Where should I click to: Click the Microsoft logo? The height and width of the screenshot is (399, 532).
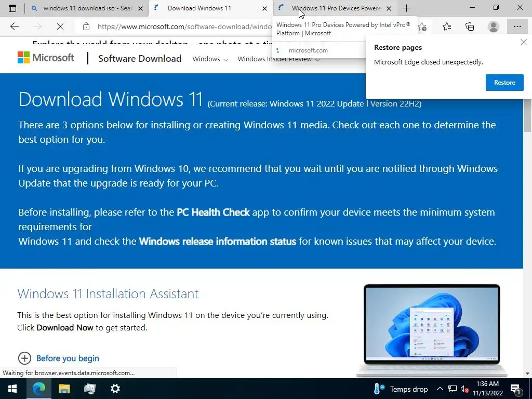[x=46, y=58]
